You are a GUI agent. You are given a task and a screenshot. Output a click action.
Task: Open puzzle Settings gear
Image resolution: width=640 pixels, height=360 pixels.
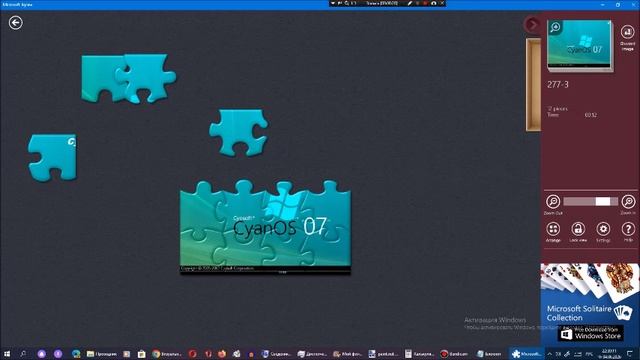pyautogui.click(x=603, y=229)
